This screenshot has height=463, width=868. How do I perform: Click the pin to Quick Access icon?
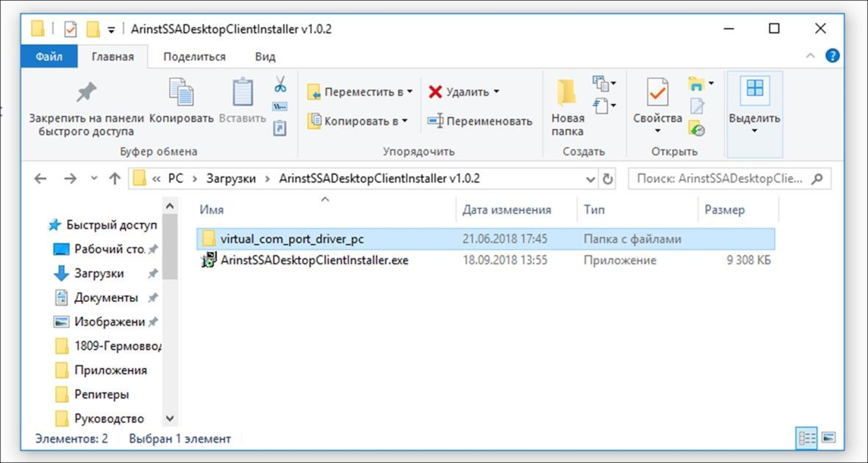tap(86, 92)
